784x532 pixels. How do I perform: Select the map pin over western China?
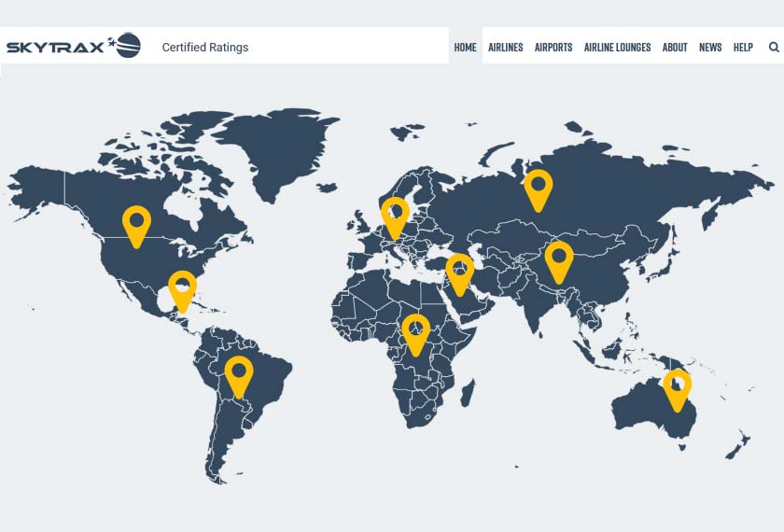click(558, 259)
